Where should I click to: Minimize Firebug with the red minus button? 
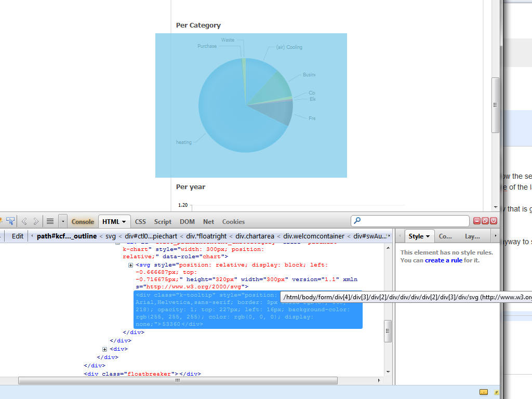(477, 221)
